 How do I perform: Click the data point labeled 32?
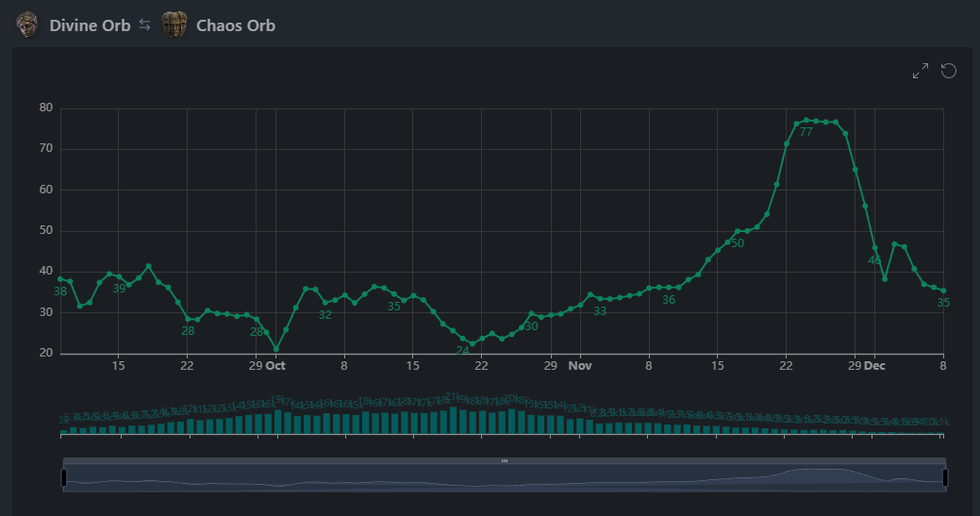325,303
